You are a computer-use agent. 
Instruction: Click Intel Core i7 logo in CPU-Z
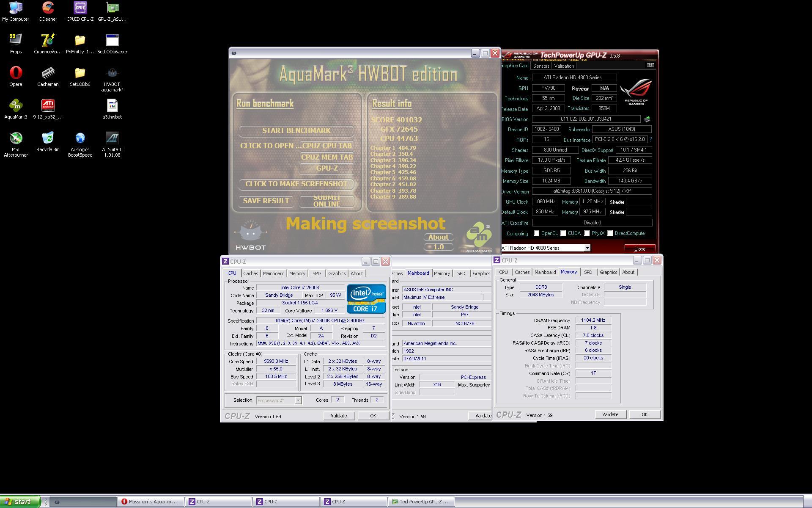366,299
